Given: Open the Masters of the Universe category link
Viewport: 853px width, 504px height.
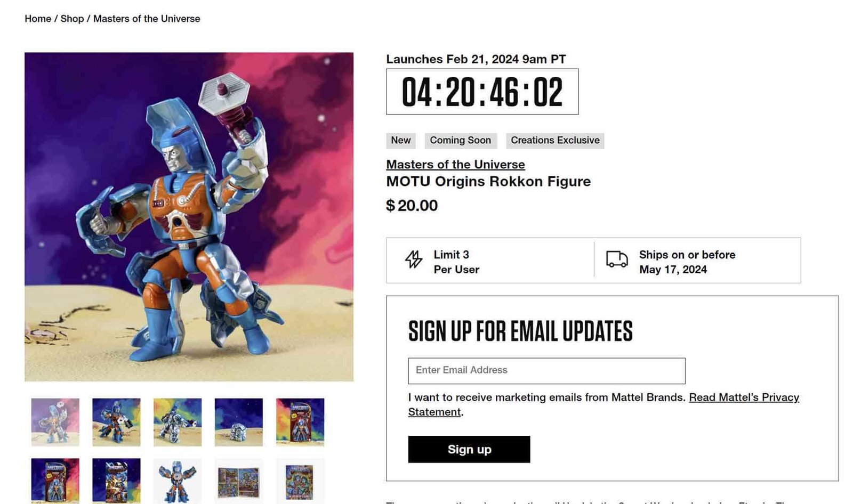Looking at the screenshot, I should point(455,164).
